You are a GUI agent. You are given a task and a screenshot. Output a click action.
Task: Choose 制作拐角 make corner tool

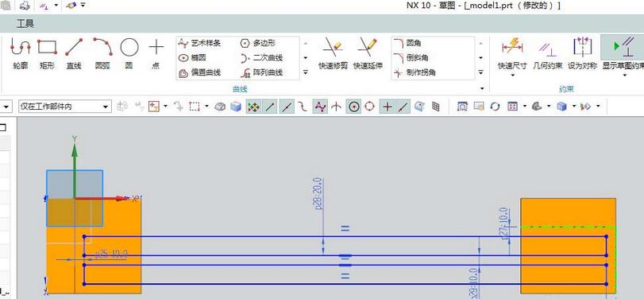click(415, 73)
